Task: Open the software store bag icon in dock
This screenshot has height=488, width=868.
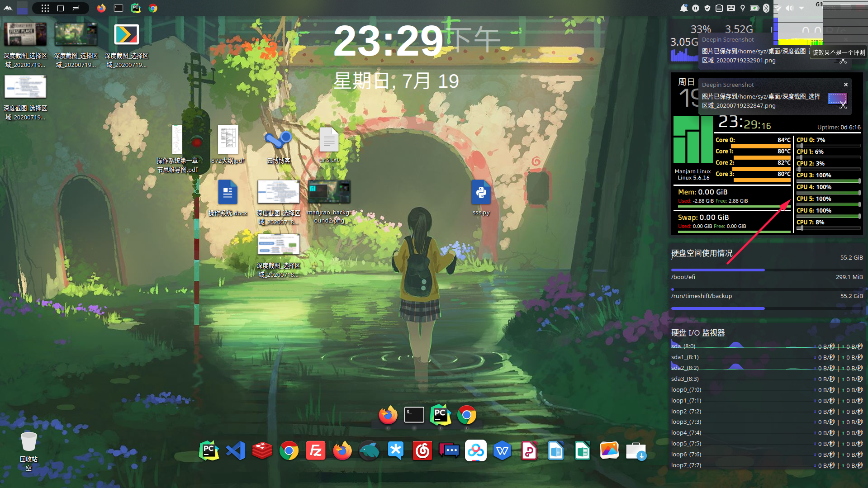Action: coord(636,450)
